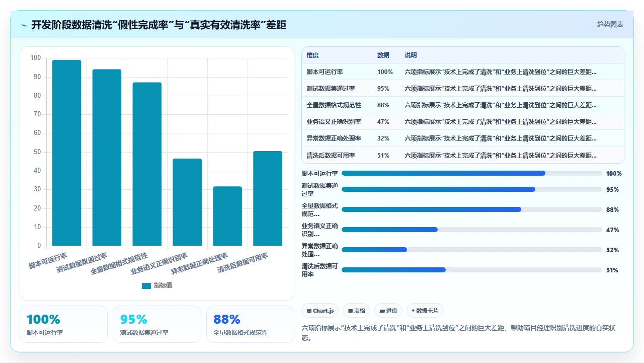Screen dimensions: 644x363
Task: Click the Chart.js tag icon
Action: coord(309,311)
